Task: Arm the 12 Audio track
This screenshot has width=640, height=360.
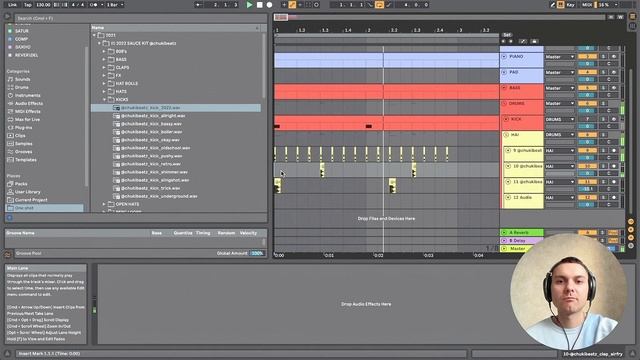Action: [x=613, y=198]
